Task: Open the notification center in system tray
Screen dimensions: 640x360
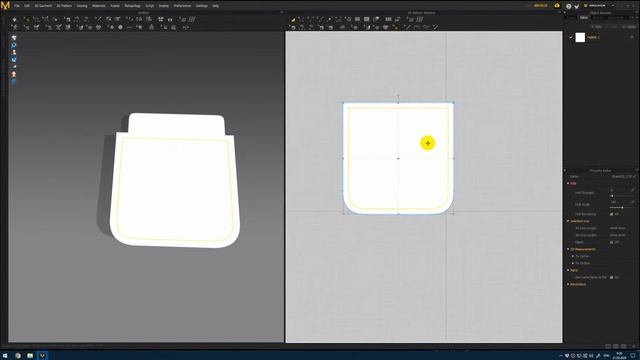Action: pos(633,356)
